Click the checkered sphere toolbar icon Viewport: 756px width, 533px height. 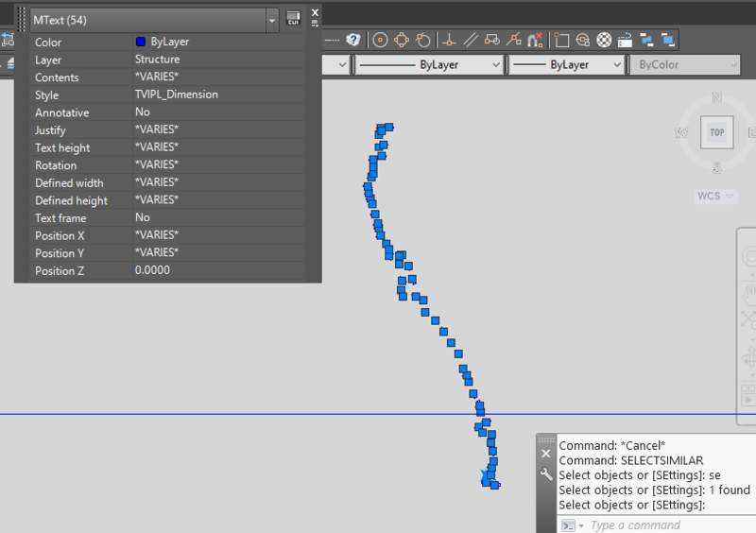click(x=605, y=40)
